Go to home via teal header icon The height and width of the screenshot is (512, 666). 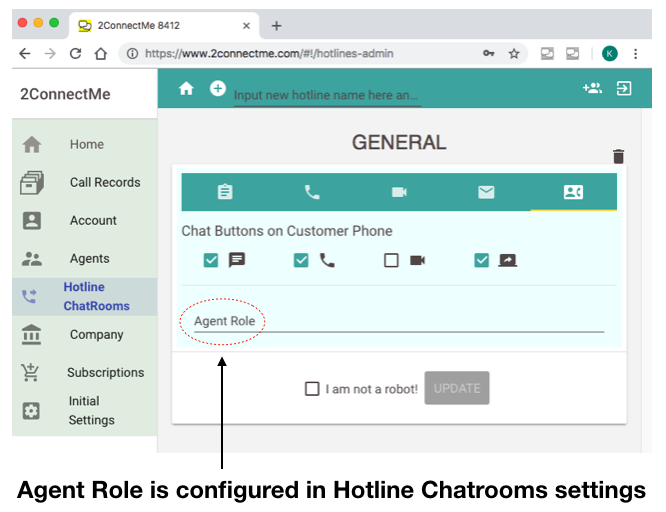(x=186, y=88)
